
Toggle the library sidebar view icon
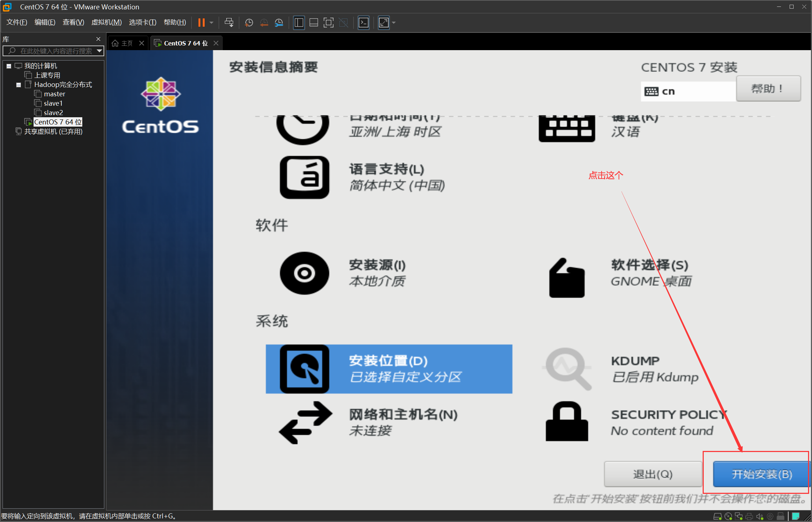pos(299,23)
